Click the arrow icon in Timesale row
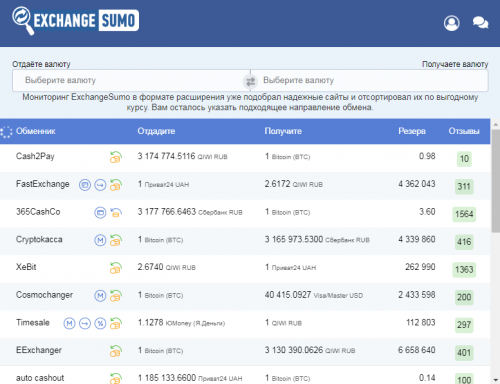This screenshot has height=384, width=500. click(85, 323)
